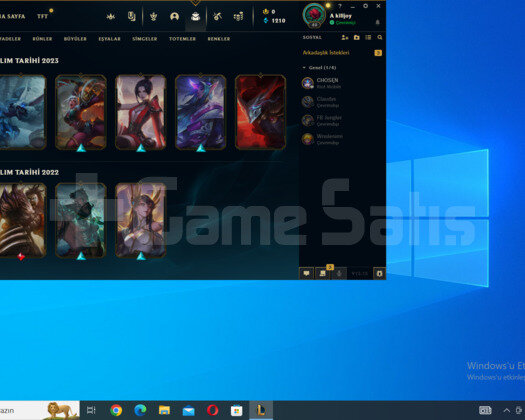Switch to the RÜNLER tab

42,39
